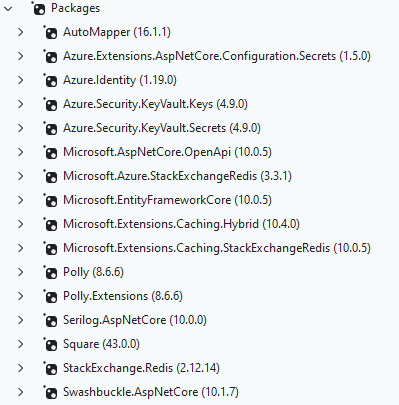Click the Serilog.AspNetCore package icon
The height and width of the screenshot is (405, 399).
click(x=50, y=320)
